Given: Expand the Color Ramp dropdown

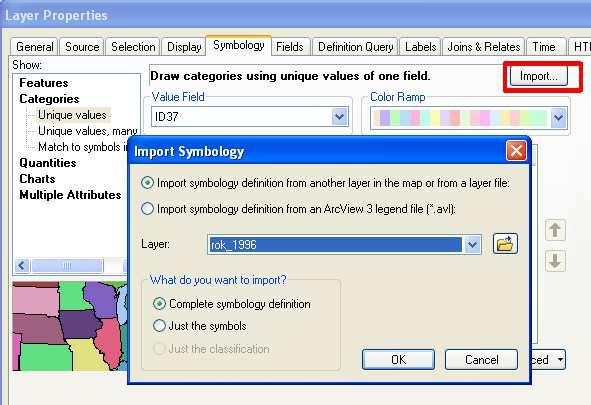Looking at the screenshot, I should 559,118.
